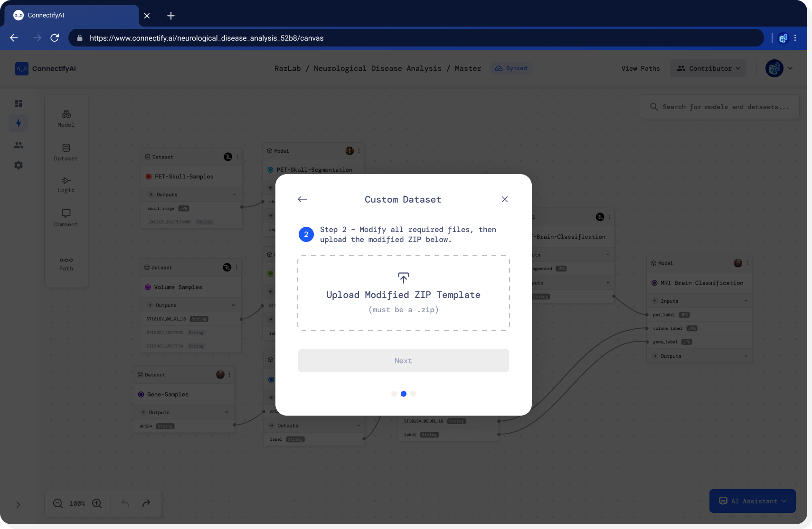The height and width of the screenshot is (529, 812).
Task: Open Volume Samples dataset options menu
Action: click(x=236, y=268)
